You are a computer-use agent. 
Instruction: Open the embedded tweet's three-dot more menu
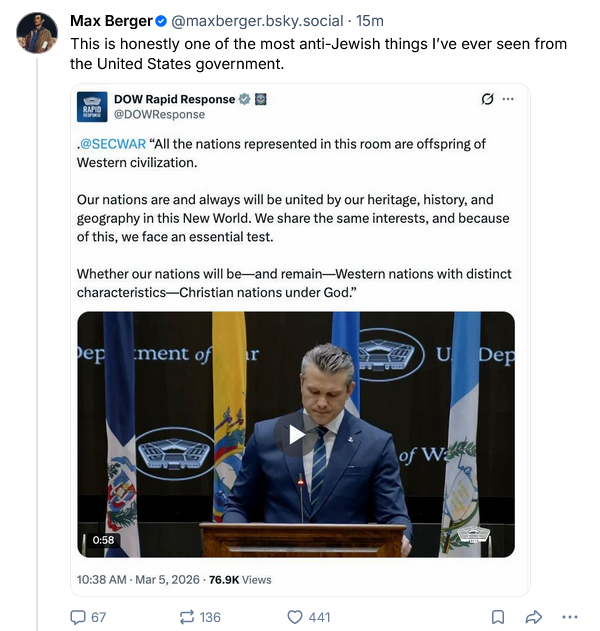coord(508,99)
